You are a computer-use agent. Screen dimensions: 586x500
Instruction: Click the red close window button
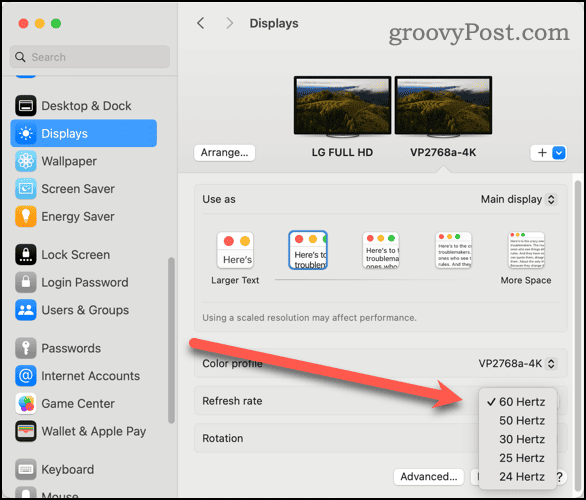tap(24, 24)
